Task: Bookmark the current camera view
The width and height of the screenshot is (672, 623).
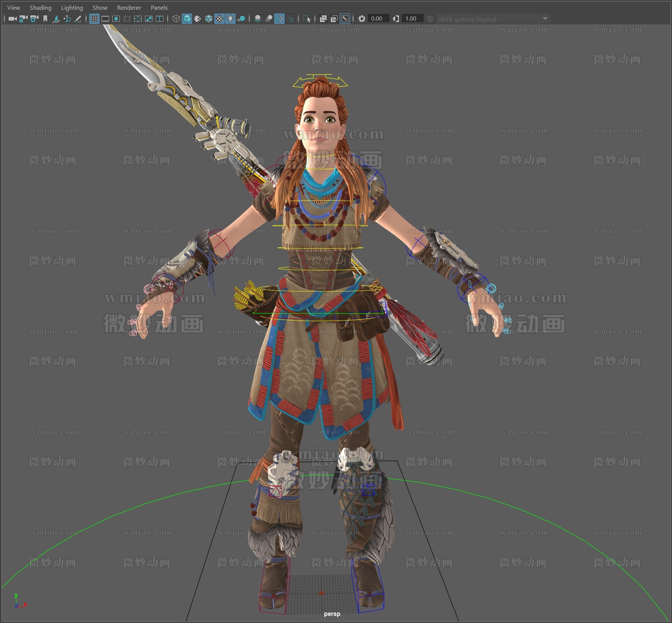Action: [x=45, y=19]
